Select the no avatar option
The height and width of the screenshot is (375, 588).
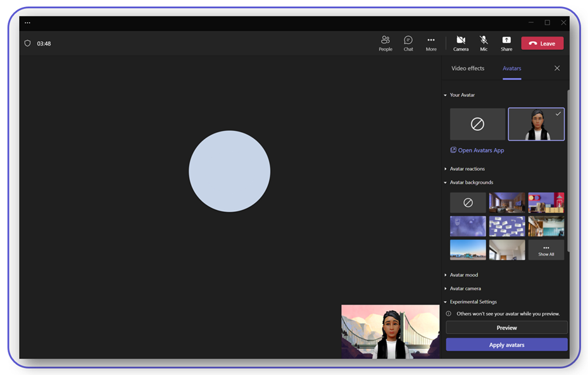[477, 124]
